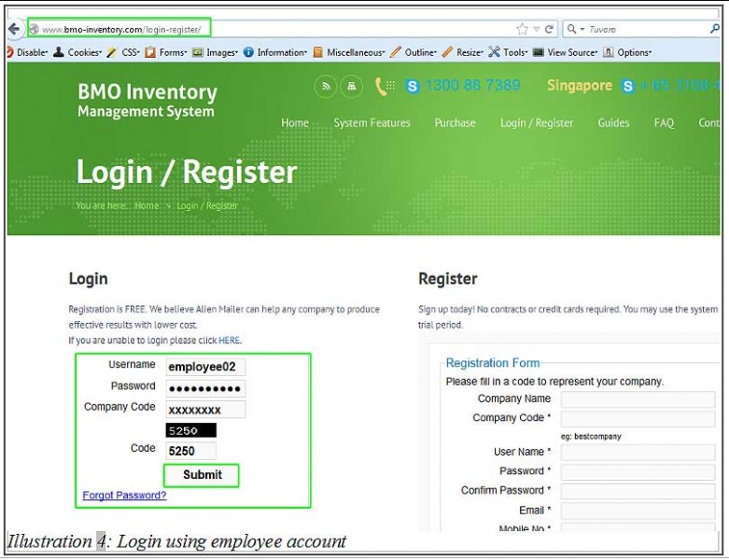The height and width of the screenshot is (560, 729).
Task: Click the register Company Name field
Action: [x=638, y=399]
